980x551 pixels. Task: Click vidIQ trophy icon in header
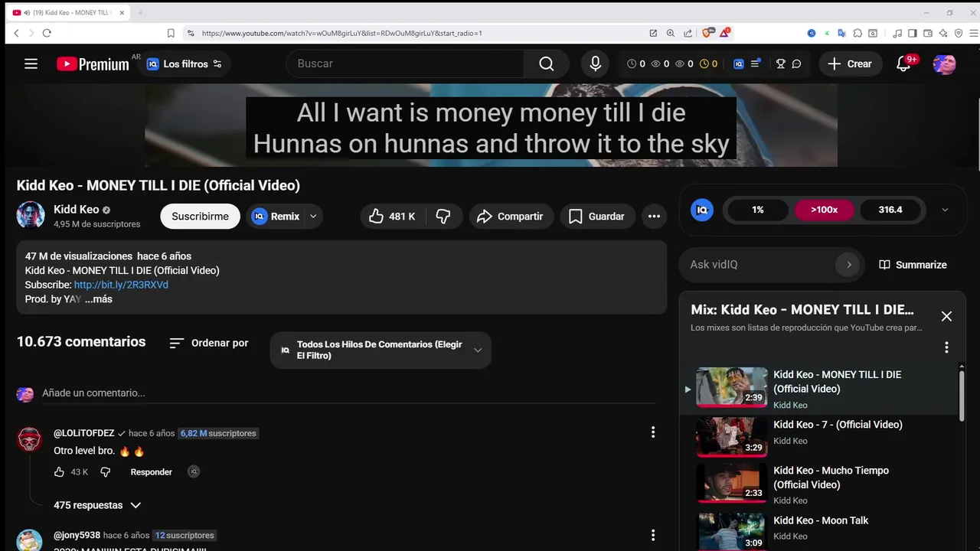(x=780, y=64)
